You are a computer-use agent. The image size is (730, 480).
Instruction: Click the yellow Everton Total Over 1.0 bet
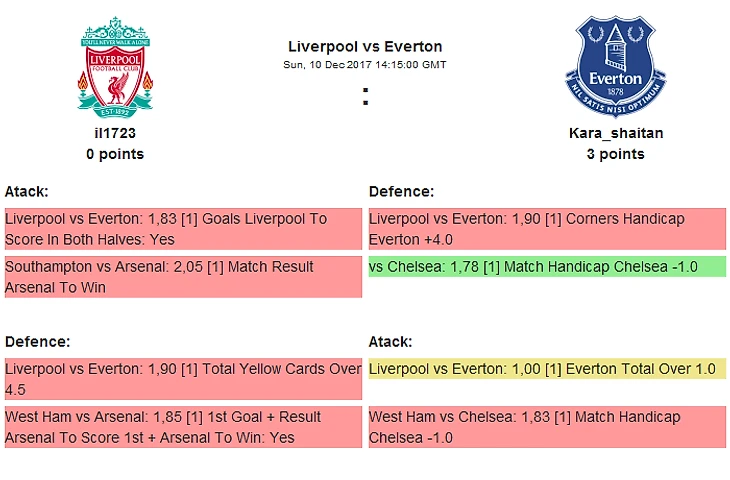coord(546,369)
